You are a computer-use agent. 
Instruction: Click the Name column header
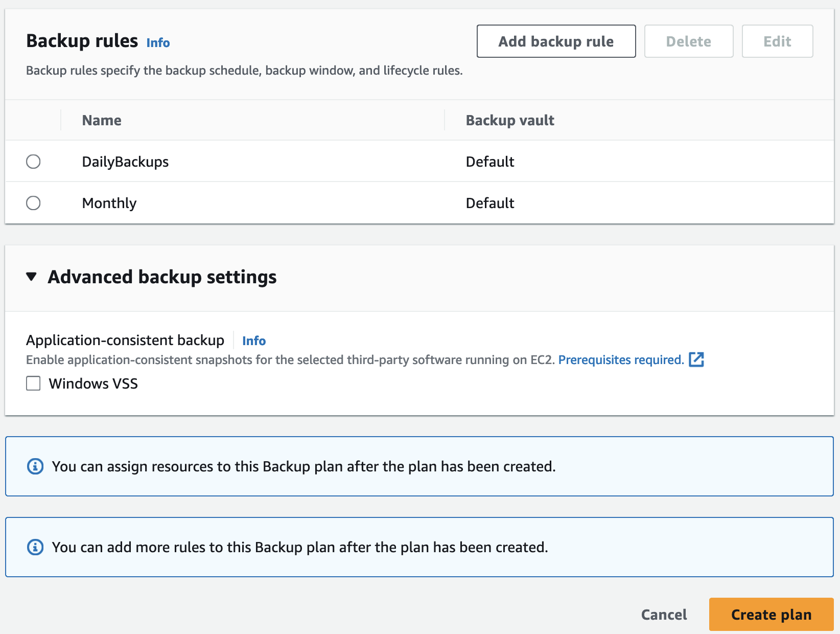point(102,120)
